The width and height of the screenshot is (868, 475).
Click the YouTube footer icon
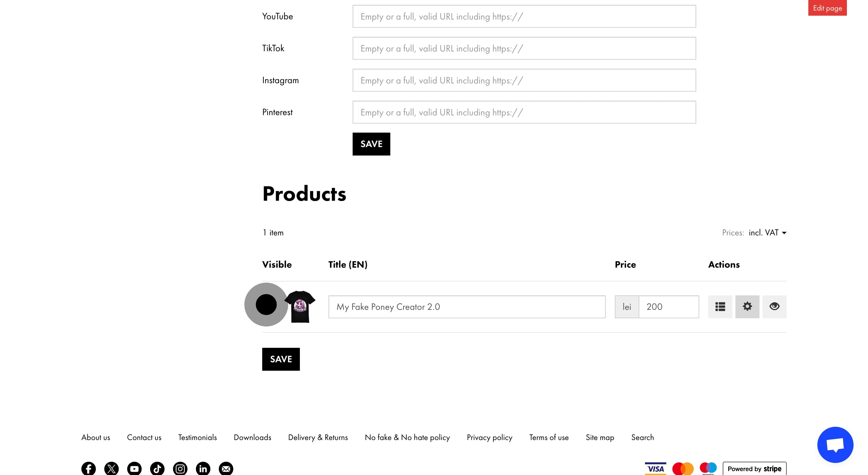134,468
